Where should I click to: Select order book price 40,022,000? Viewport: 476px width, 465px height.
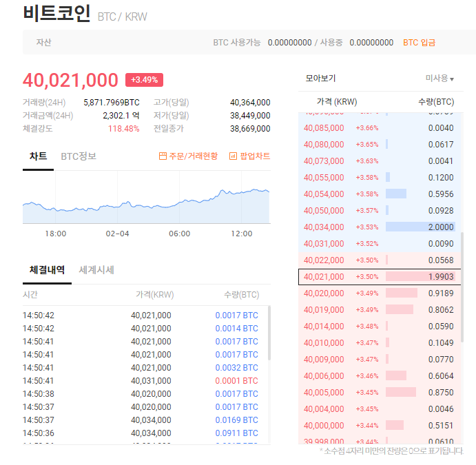tap(324, 260)
